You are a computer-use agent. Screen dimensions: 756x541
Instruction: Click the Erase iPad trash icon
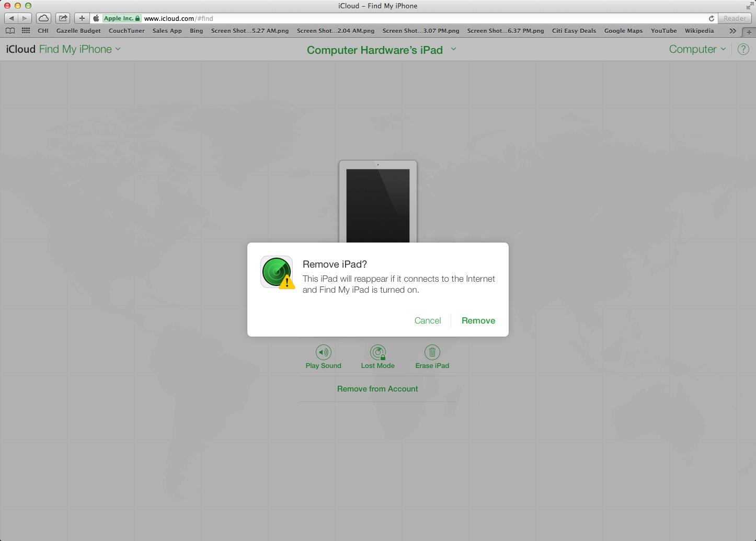click(432, 352)
